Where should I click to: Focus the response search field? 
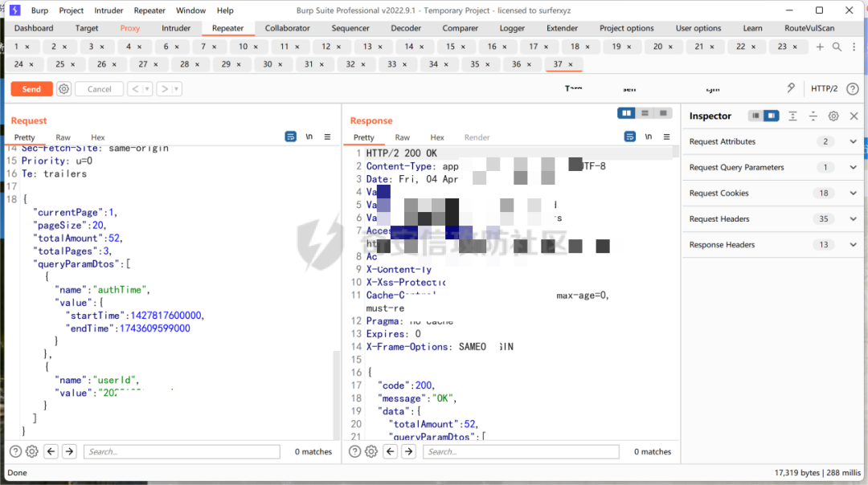tap(521, 452)
